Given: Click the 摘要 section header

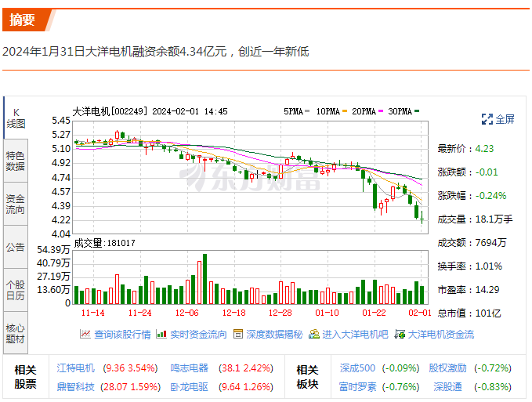Looking at the screenshot, I should click(23, 20).
